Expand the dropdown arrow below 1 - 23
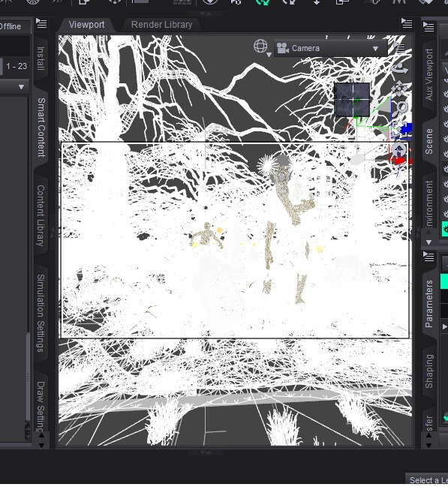The image size is (448, 496). coord(21,87)
